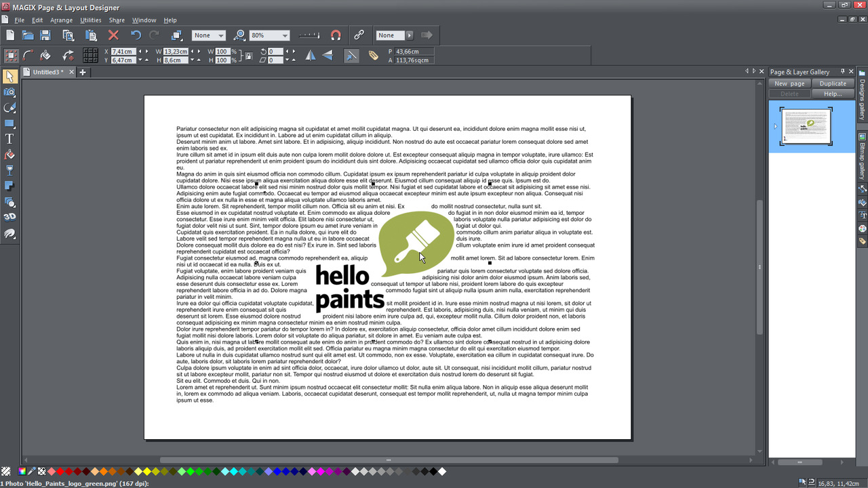
Task: Select the Photo camera tool
Action: [x=9, y=92]
